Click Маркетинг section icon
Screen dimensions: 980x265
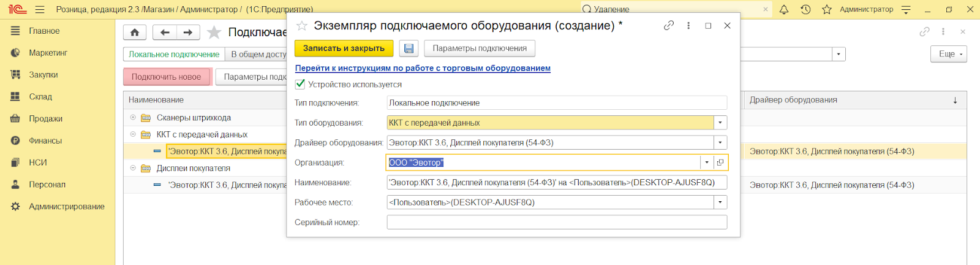15,53
